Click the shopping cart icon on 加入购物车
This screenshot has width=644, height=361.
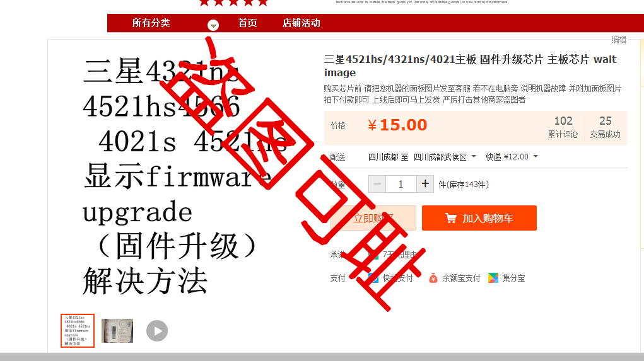[451, 218]
